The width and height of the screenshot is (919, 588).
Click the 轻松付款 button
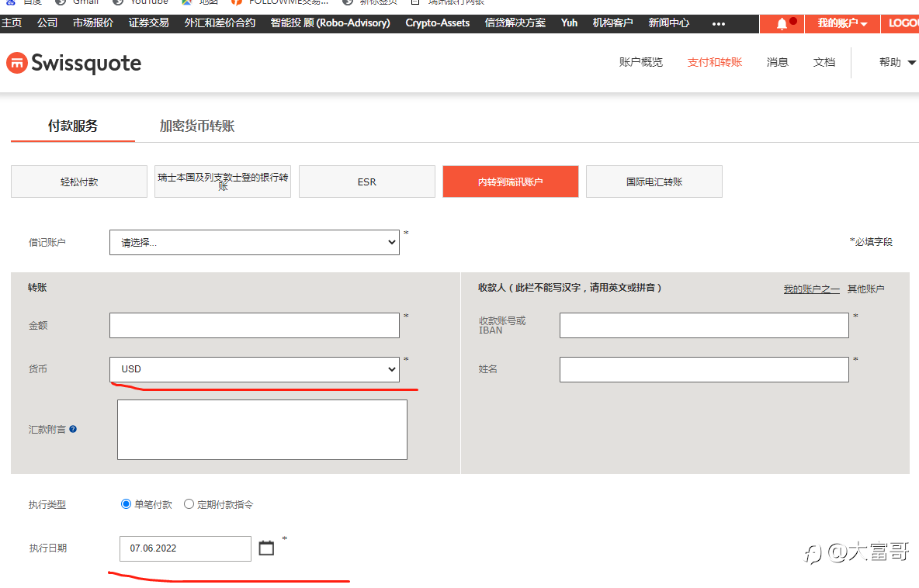[79, 182]
